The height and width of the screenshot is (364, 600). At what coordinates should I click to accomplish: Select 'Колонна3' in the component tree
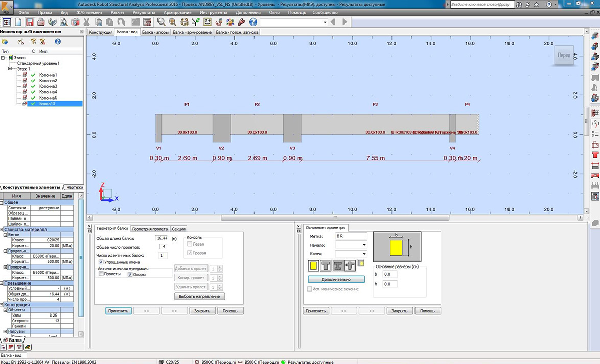coord(48,86)
